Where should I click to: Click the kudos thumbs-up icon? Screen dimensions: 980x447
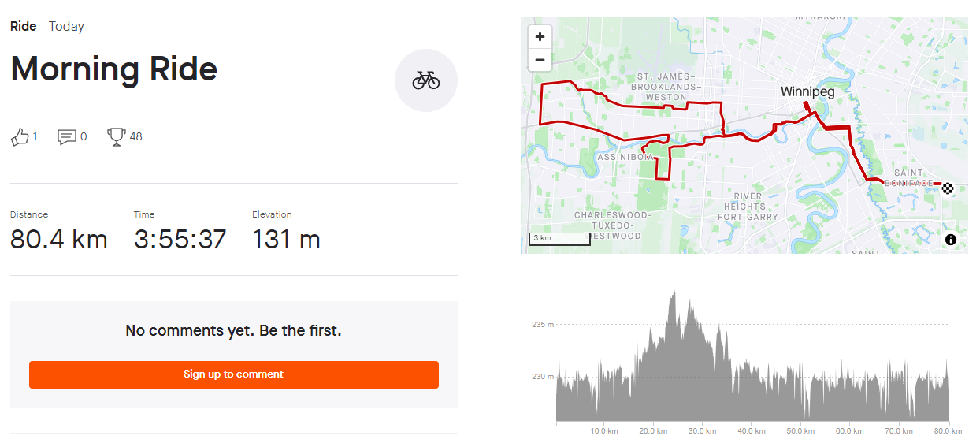coord(20,137)
